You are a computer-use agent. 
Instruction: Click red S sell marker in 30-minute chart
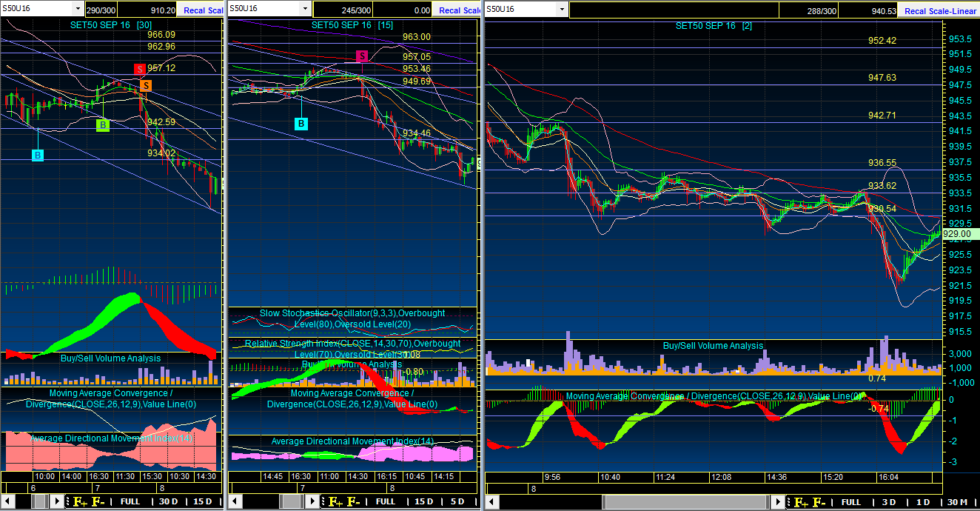pyautogui.click(x=140, y=69)
